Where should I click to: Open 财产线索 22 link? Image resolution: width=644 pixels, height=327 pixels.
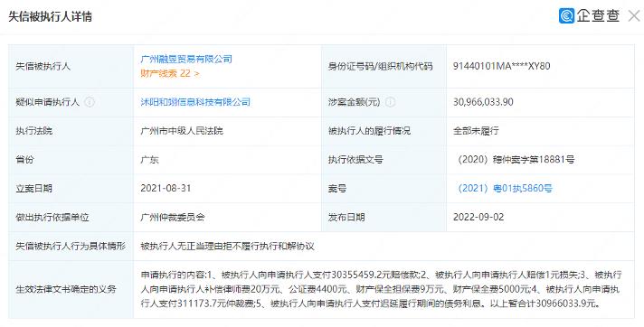coord(170,73)
